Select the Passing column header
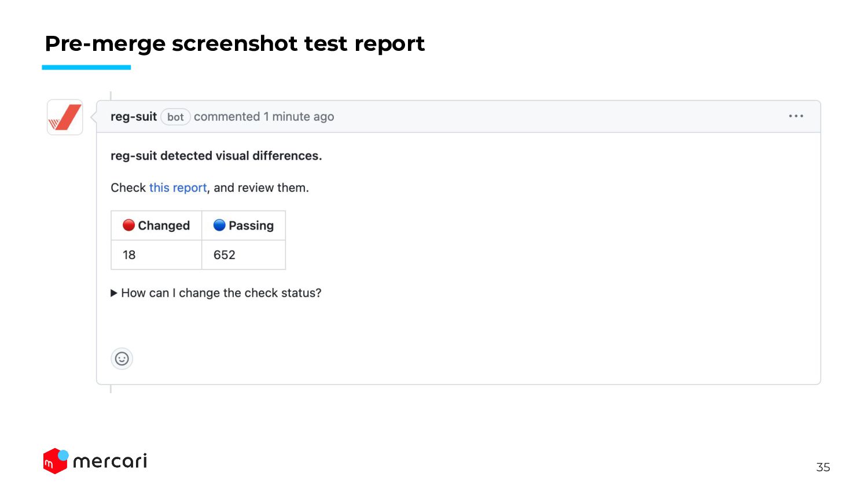The image size is (868, 488). point(244,225)
